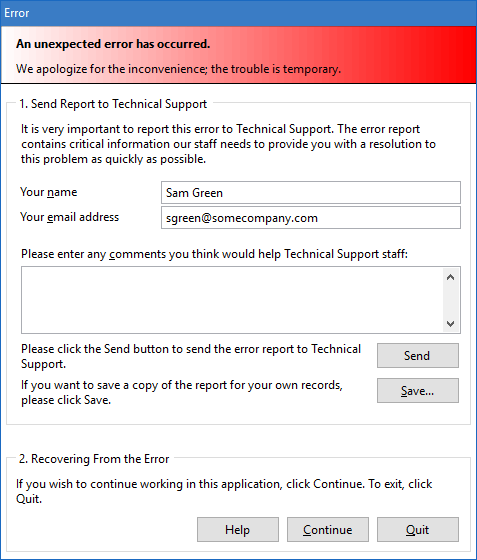This screenshot has width=477, height=560.
Task: Click the comments prompt label
Action: [214, 254]
